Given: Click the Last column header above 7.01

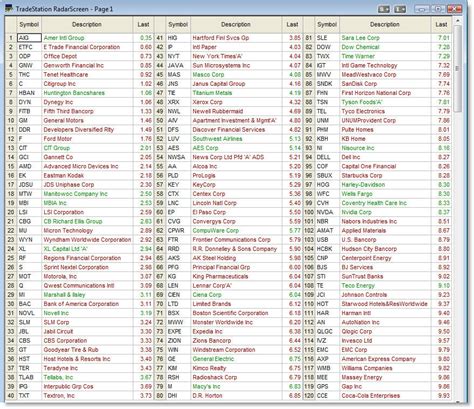Looking at the screenshot, I should pos(441,24).
